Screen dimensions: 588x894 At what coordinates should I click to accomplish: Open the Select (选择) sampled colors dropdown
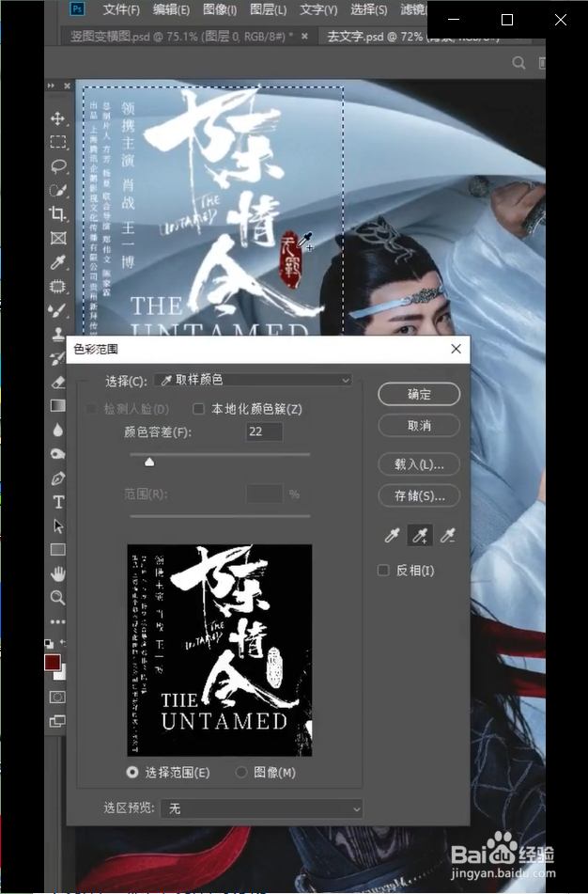(253, 380)
